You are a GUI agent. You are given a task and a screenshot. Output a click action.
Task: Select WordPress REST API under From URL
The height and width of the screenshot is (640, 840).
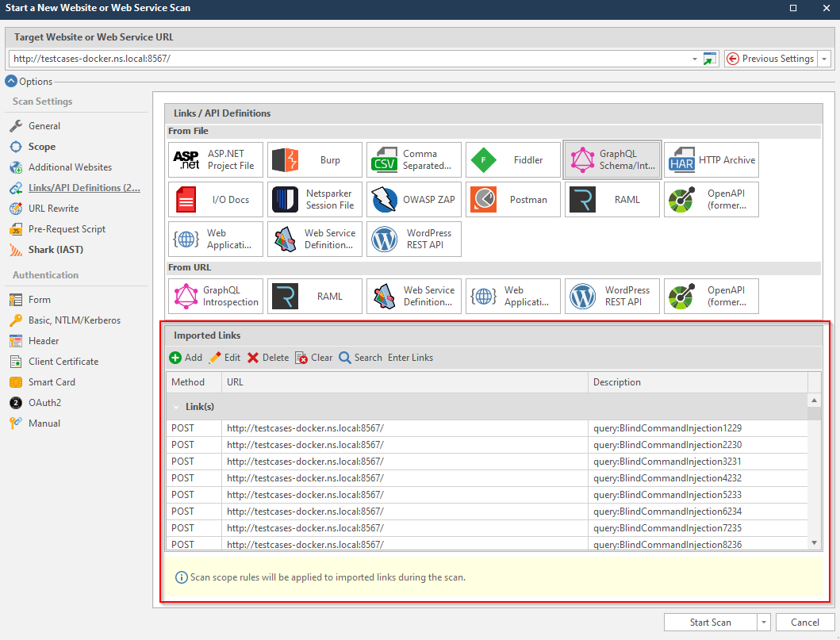(x=612, y=296)
